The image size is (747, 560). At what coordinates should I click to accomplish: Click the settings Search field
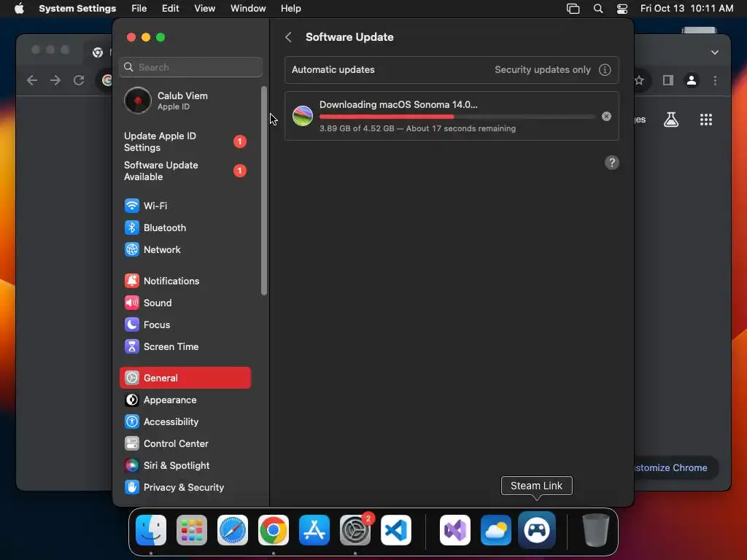pyautogui.click(x=190, y=67)
